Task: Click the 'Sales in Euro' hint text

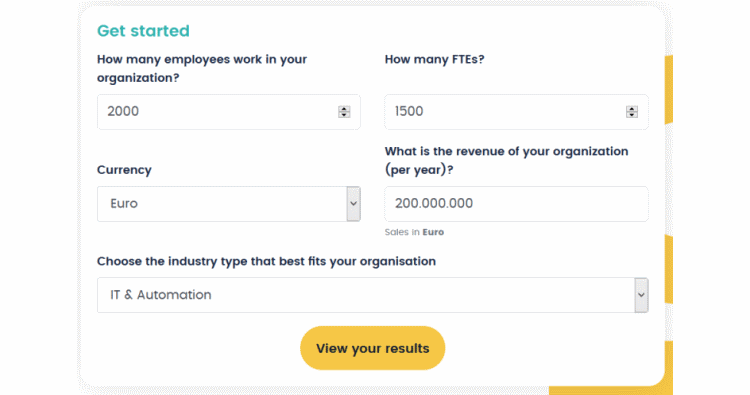Action: (x=414, y=232)
